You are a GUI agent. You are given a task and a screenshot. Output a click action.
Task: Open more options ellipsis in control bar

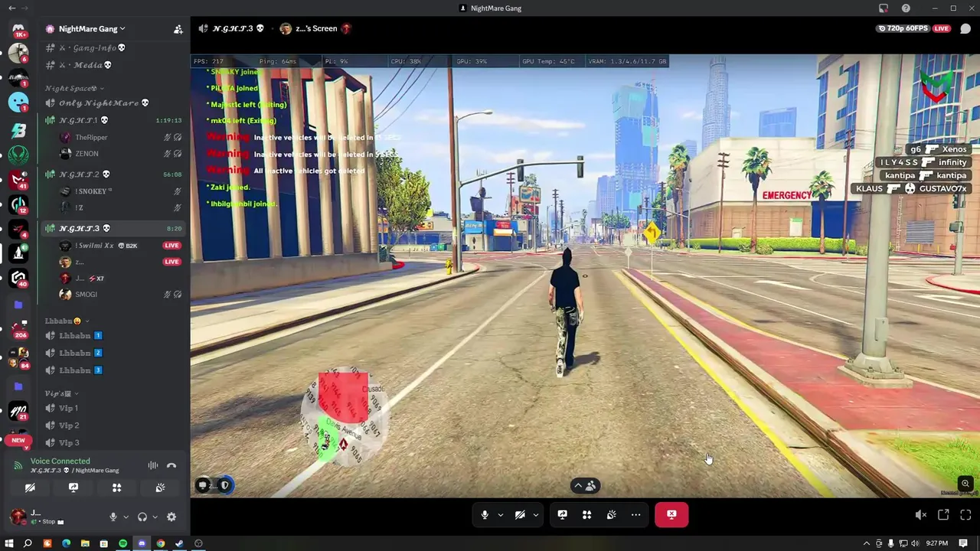[x=635, y=515]
